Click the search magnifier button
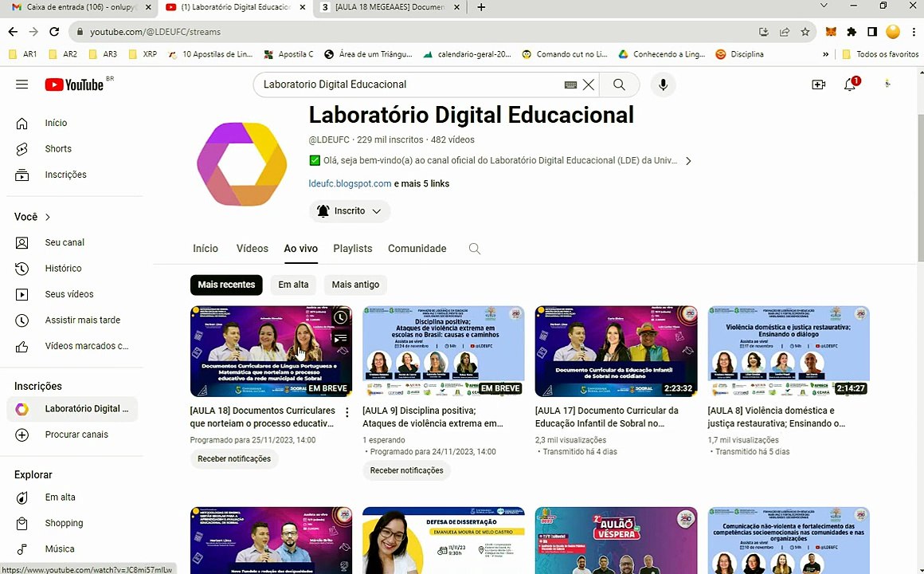 [619, 85]
